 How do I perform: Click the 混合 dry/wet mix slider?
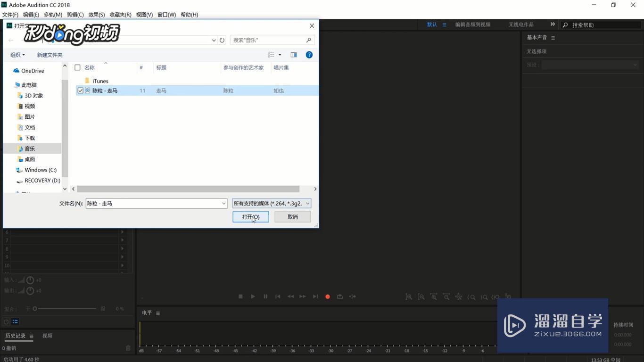tap(65, 309)
